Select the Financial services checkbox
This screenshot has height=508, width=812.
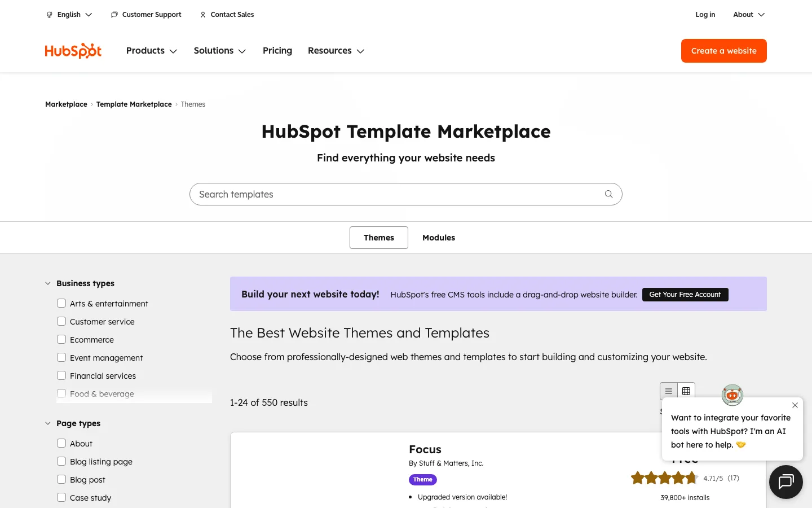pyautogui.click(x=61, y=375)
